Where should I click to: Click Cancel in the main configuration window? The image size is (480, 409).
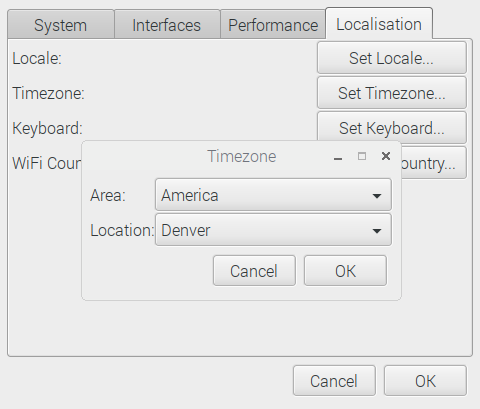coord(334,381)
